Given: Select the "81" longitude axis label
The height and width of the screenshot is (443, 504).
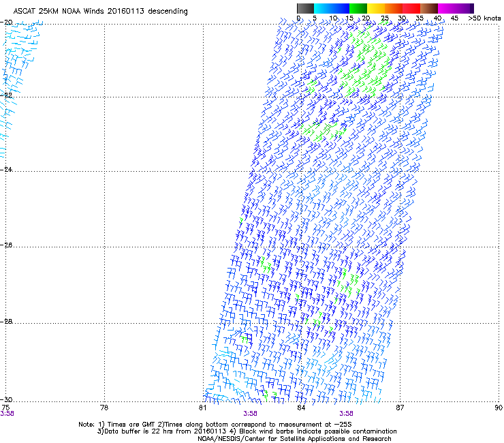Looking at the screenshot, I should [202, 408].
